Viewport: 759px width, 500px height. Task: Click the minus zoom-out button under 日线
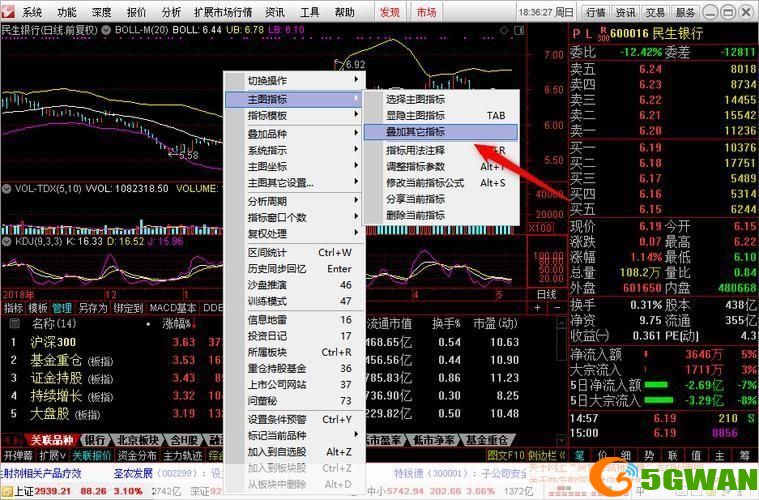[557, 307]
